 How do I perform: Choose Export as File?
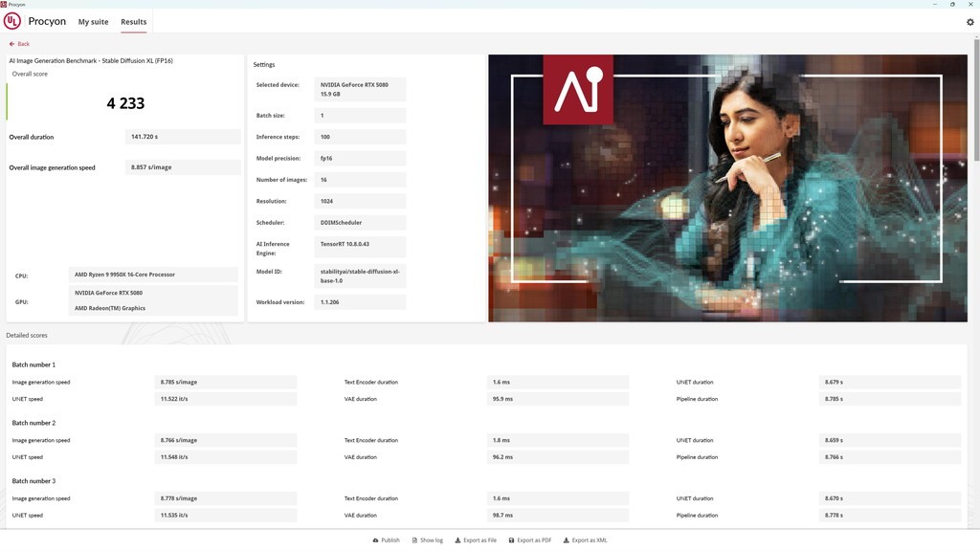(x=476, y=540)
